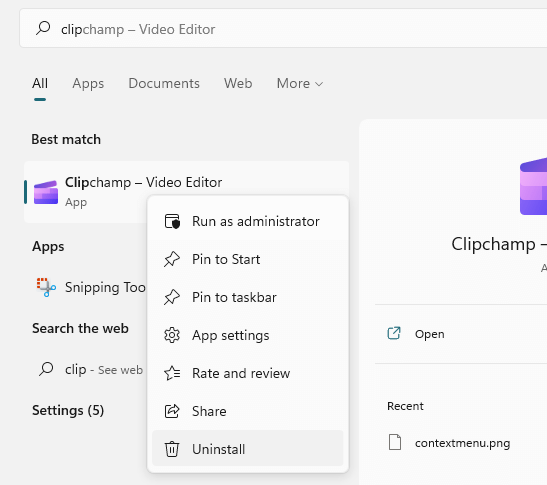Viewport: 547px width, 485px height.
Task: Expand the Settings (5) results section
Action: pos(68,410)
